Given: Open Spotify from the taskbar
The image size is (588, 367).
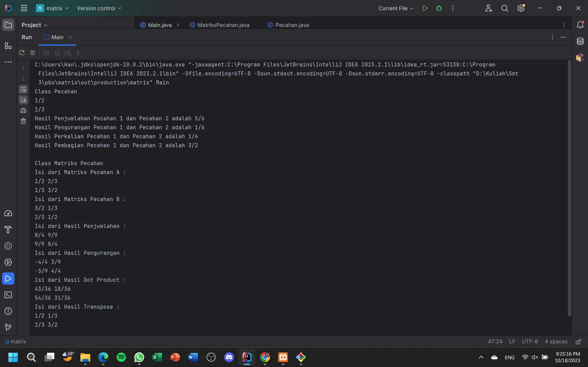Looking at the screenshot, I should (121, 357).
